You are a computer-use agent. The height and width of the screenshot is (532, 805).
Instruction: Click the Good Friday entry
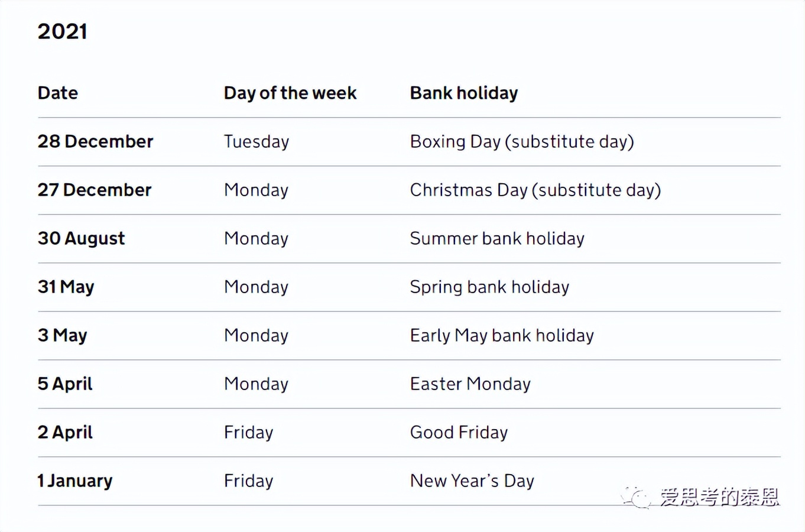pos(459,432)
